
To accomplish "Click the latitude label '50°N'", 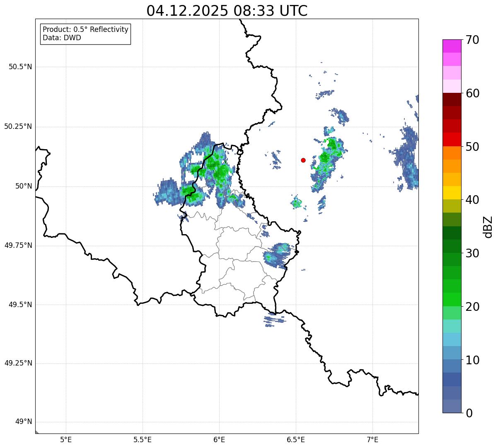I will click(24, 186).
